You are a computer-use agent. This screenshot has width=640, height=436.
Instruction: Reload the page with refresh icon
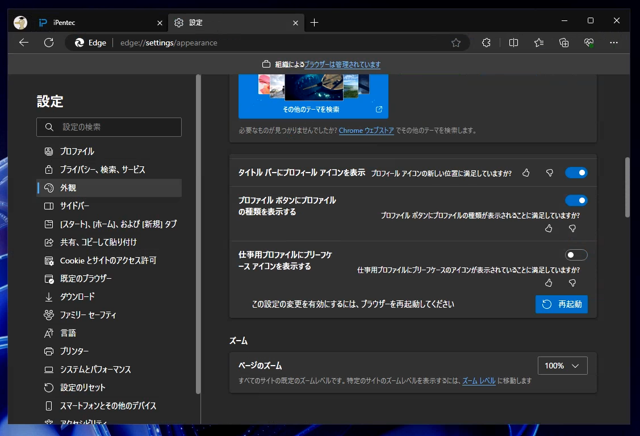tap(49, 42)
